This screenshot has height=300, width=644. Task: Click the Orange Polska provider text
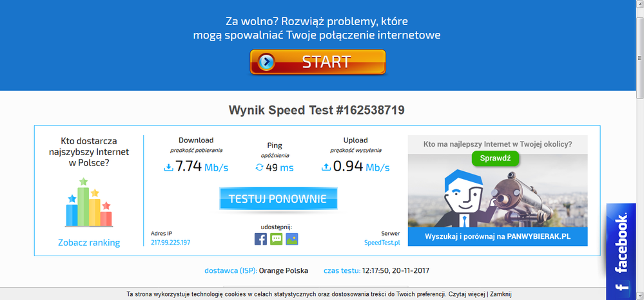(284, 271)
